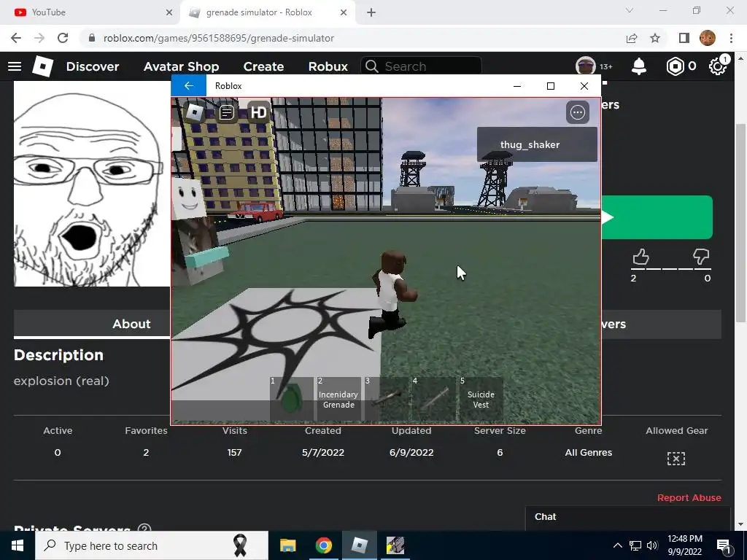Open the in-game Roblox menu icon
Viewport: 747px width, 560px height.
click(x=194, y=112)
